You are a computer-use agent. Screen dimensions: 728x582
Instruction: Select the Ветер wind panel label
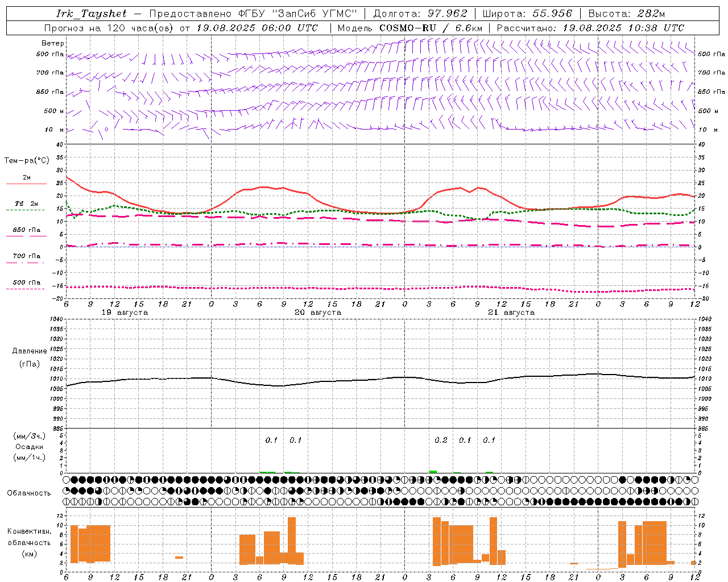click(53, 43)
